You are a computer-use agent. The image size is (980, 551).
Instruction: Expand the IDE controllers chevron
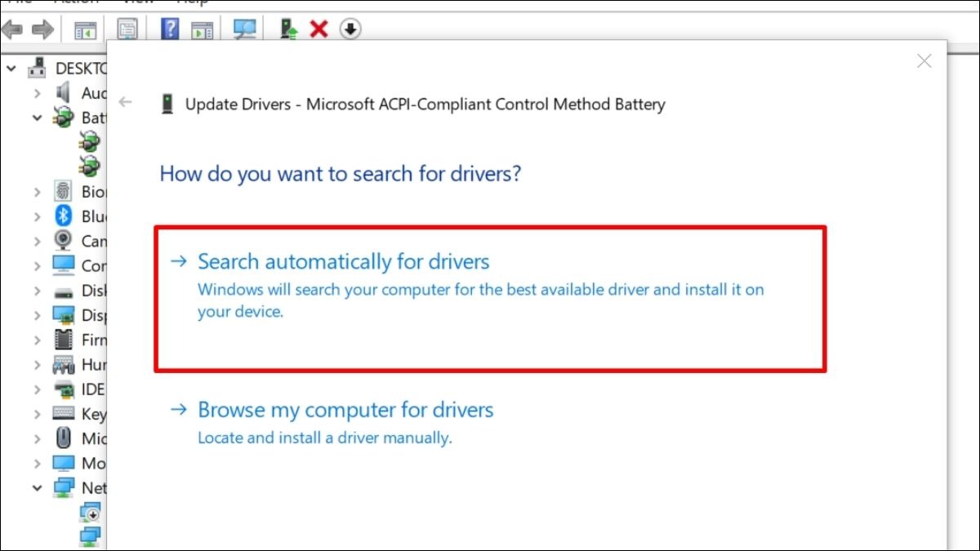click(x=38, y=389)
